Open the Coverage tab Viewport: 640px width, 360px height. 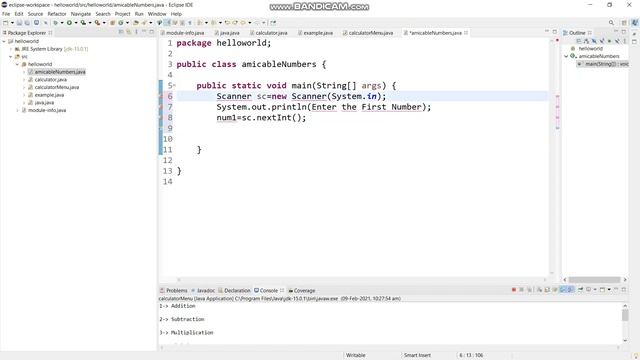tap(302, 291)
